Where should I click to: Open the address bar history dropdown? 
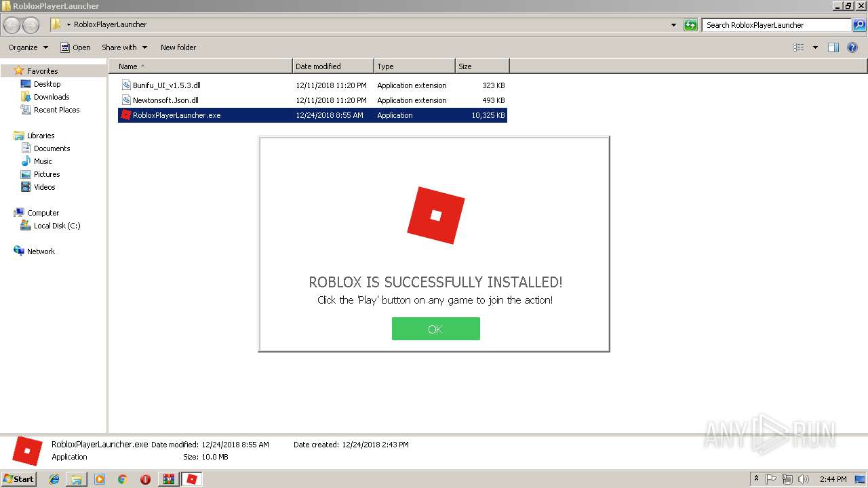click(x=673, y=25)
